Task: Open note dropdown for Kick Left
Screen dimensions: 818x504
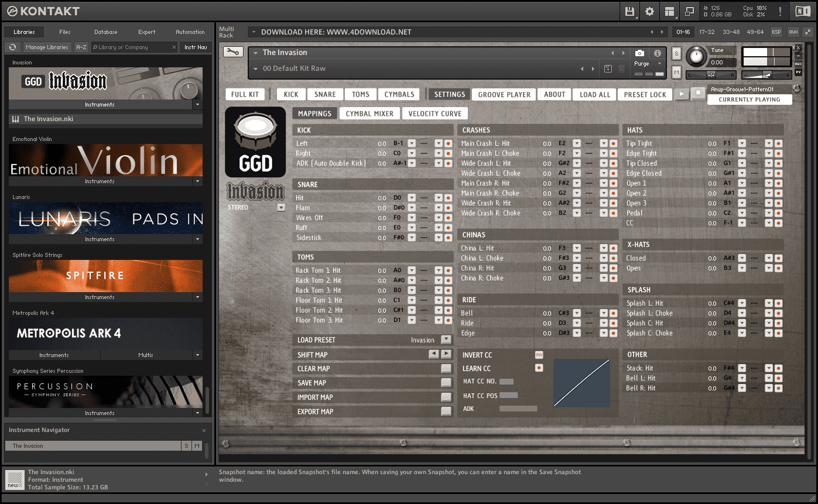Action: point(412,143)
